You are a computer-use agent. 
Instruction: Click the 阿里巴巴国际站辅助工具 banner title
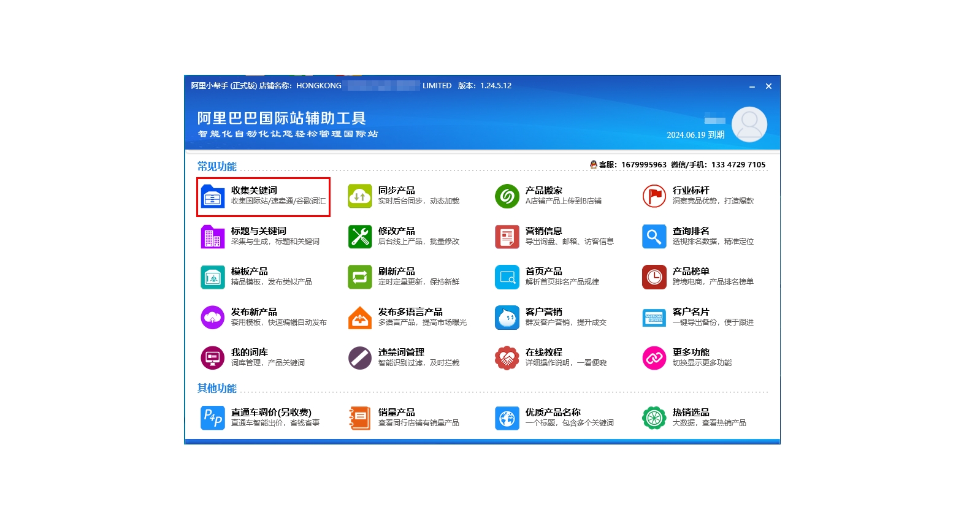click(x=281, y=118)
